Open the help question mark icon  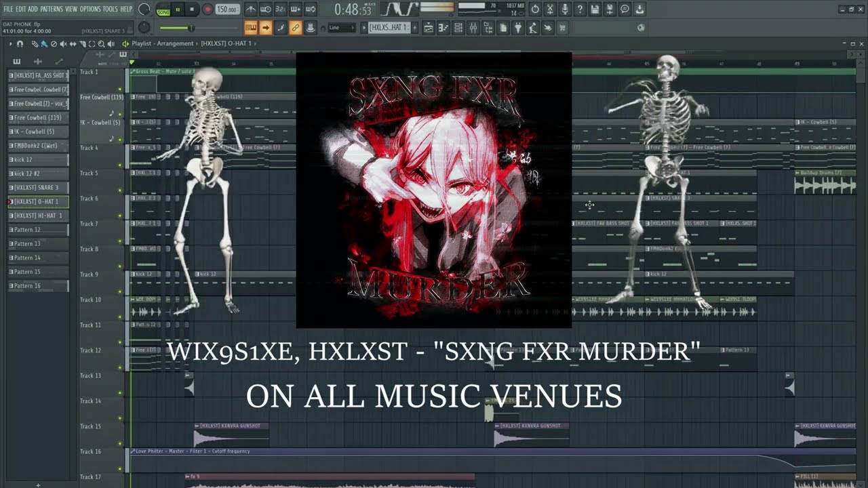[x=580, y=9]
